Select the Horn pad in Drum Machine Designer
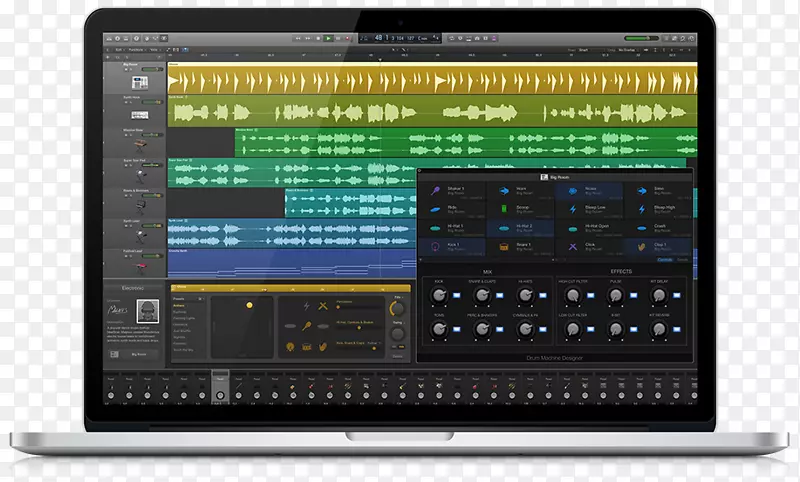Image resolution: width=800 pixels, height=482 pixels. [x=520, y=191]
